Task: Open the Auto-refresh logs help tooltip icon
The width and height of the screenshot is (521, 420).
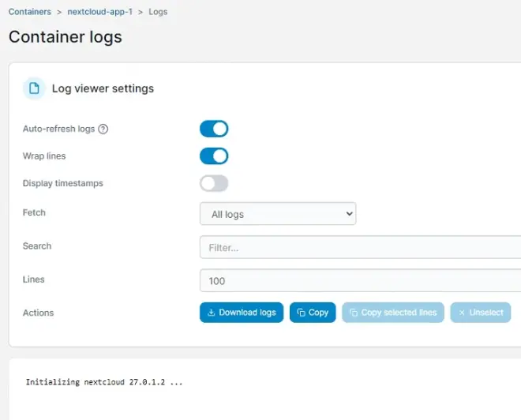Action: (103, 129)
